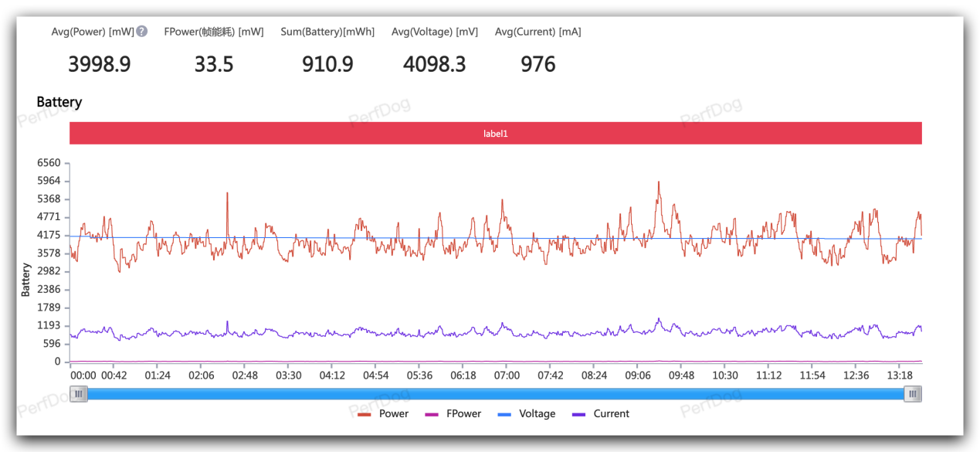
Task: Click the left handle of the time range slider
Action: (x=79, y=394)
